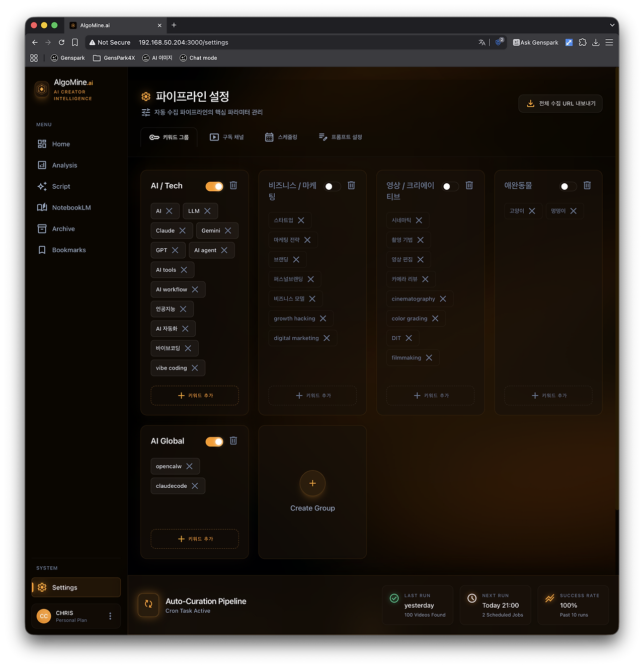The height and width of the screenshot is (668, 644).
Task: Disable the AI Global group toggle
Action: click(x=214, y=441)
